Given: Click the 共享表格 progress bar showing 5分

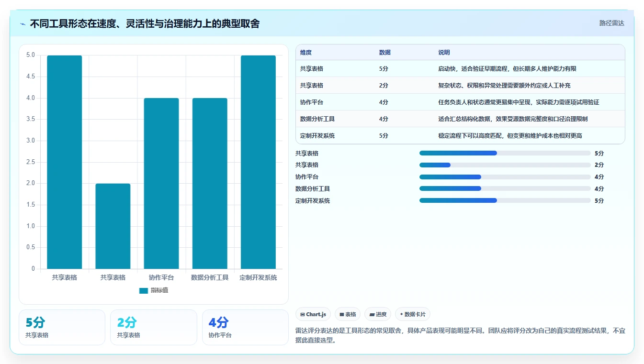Looking at the screenshot, I should (x=505, y=153).
